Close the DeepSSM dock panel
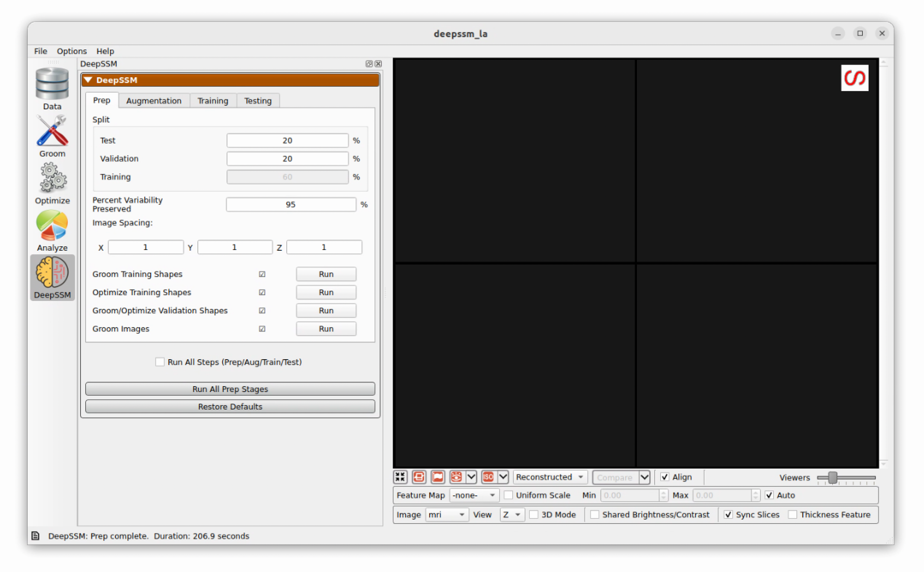Image resolution: width=924 pixels, height=572 pixels. [378, 64]
